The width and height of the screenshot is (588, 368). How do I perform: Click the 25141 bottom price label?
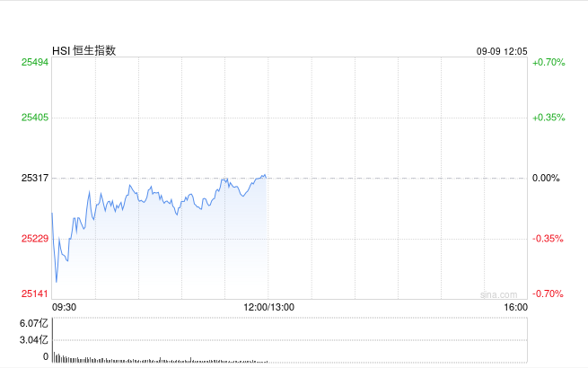tap(35, 294)
